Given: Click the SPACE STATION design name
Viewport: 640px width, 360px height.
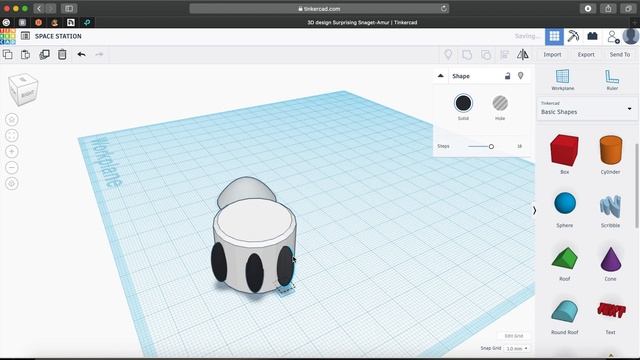Looking at the screenshot, I should 58,36.
